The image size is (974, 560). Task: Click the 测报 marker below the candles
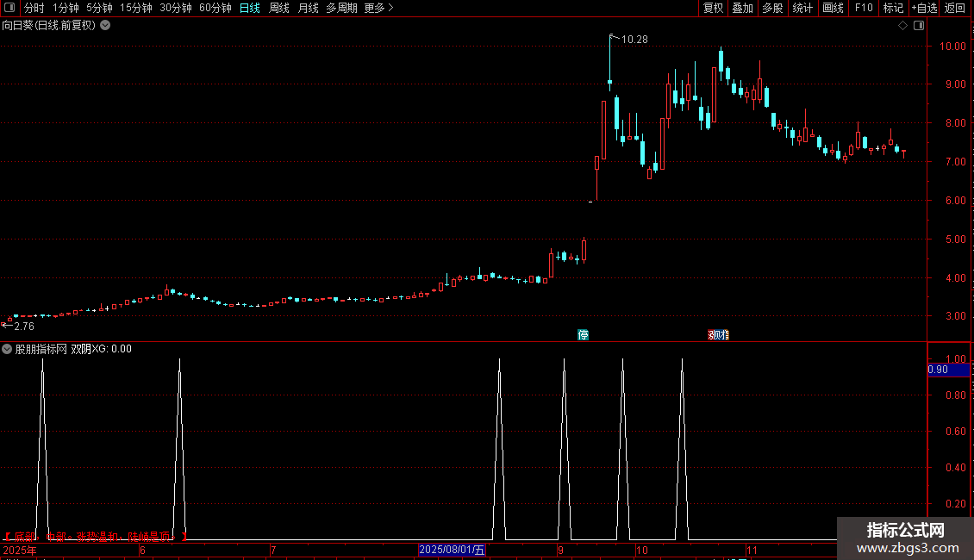718,334
